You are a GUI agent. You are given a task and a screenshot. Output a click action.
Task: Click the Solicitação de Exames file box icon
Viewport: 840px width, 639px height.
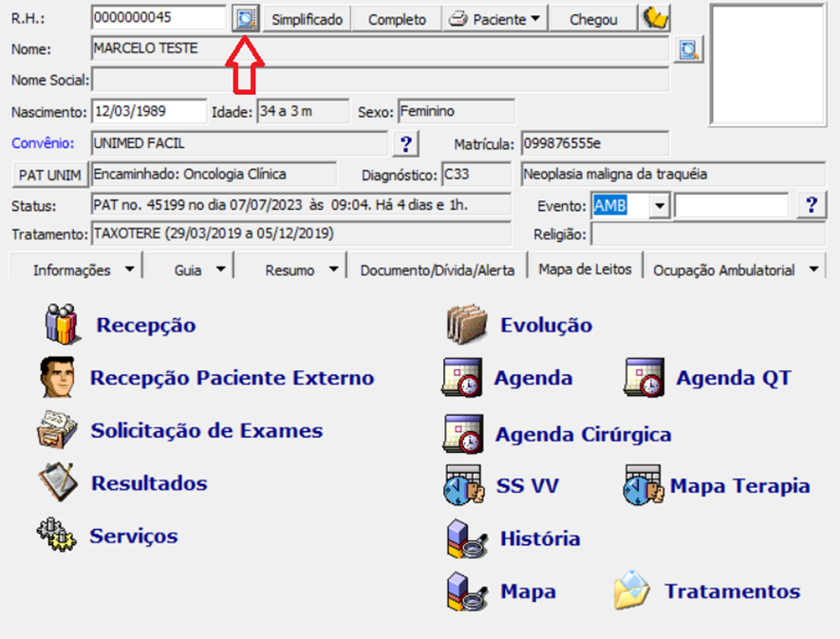pyautogui.click(x=57, y=429)
